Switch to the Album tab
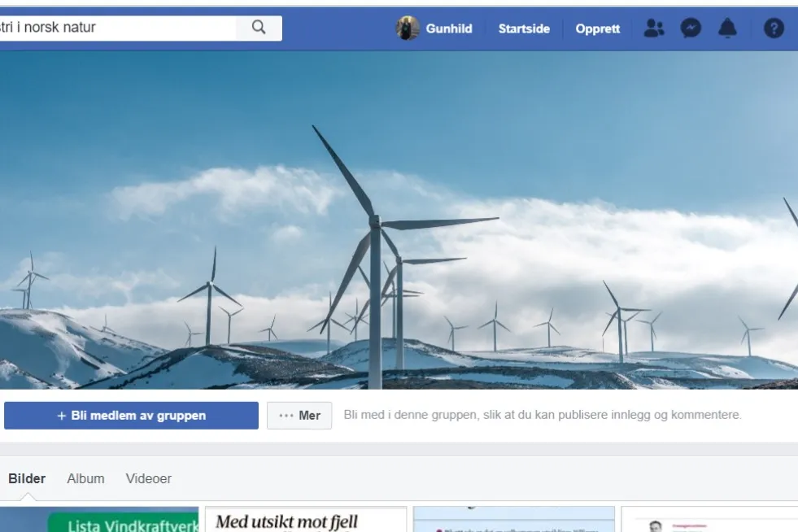 (x=85, y=478)
